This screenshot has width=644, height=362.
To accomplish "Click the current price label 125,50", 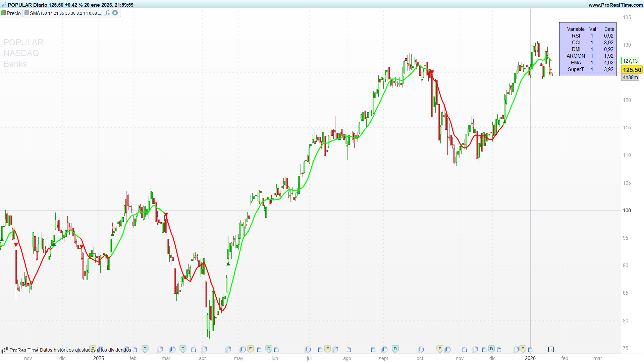I will coord(632,70).
